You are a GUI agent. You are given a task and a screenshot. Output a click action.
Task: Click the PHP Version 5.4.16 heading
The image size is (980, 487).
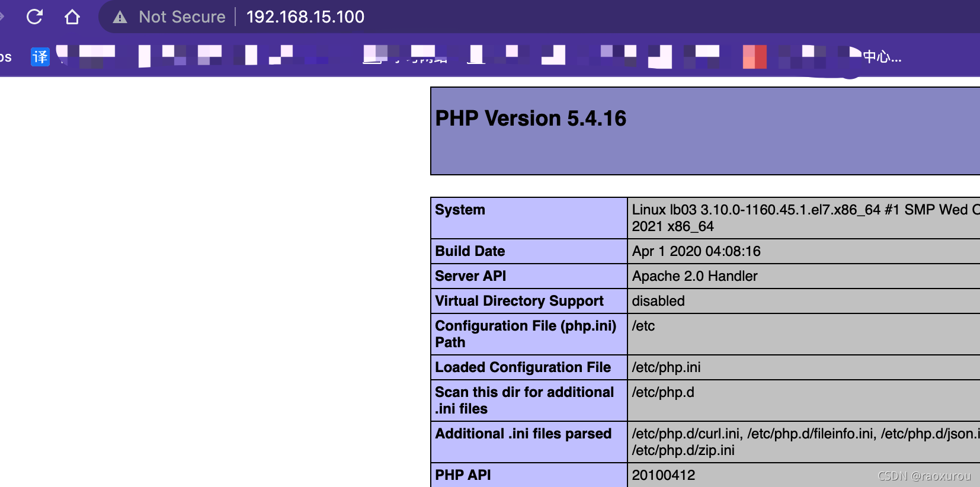click(530, 118)
